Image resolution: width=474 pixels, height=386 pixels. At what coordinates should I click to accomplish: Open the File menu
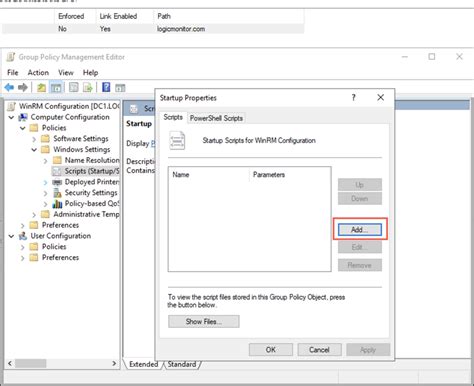pos(13,72)
